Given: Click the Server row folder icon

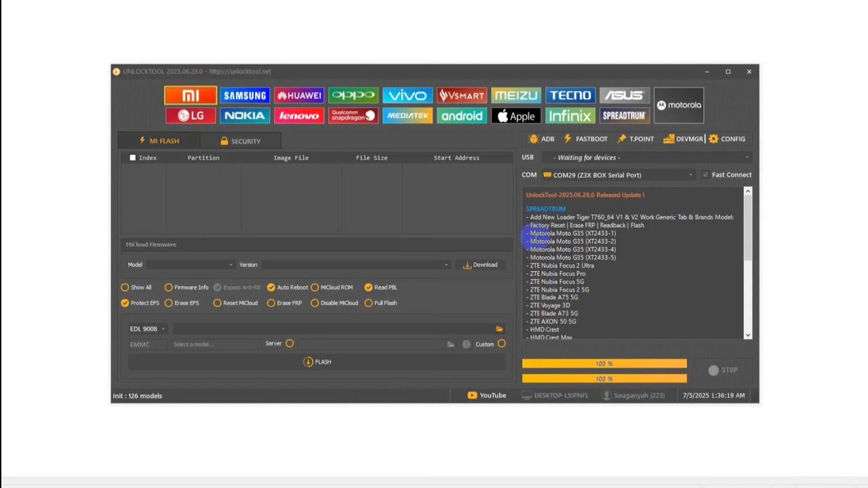Looking at the screenshot, I should pyautogui.click(x=450, y=344).
